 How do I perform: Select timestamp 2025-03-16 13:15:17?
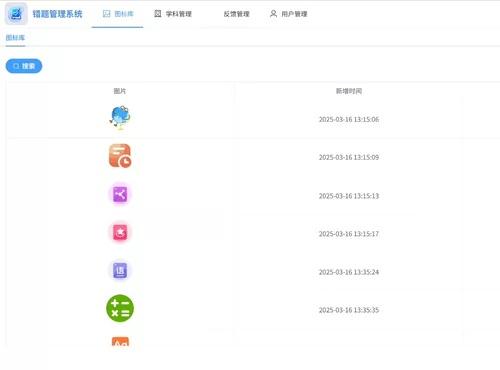349,234
